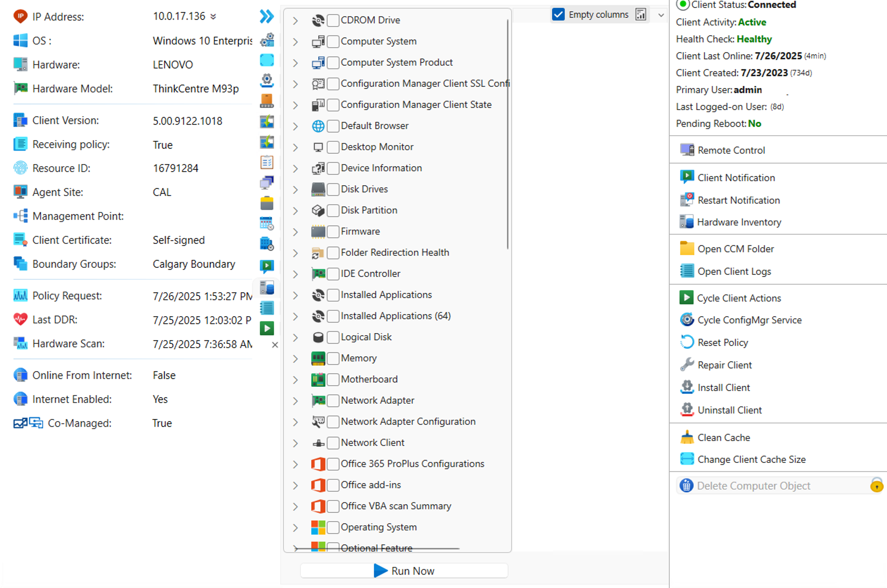Open the gears icon below the double chevron
The height and width of the screenshot is (588, 887).
267,40
